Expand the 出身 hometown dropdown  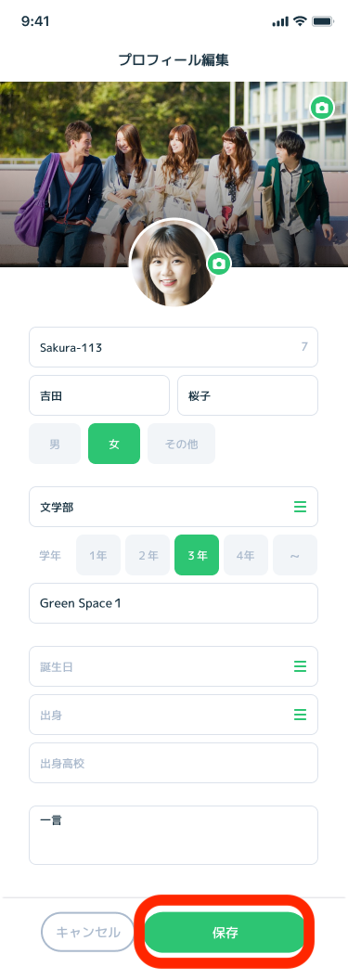tap(174, 715)
